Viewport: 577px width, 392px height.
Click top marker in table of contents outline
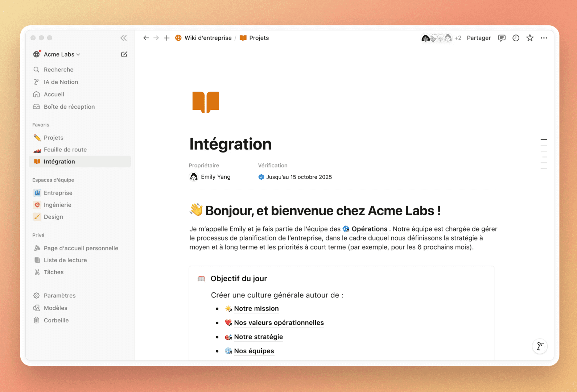tap(544, 139)
